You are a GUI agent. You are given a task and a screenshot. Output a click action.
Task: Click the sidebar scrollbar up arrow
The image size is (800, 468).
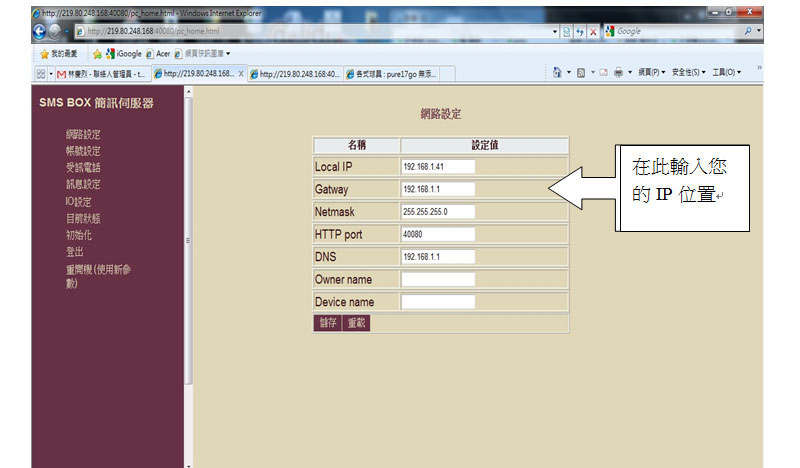(x=189, y=92)
